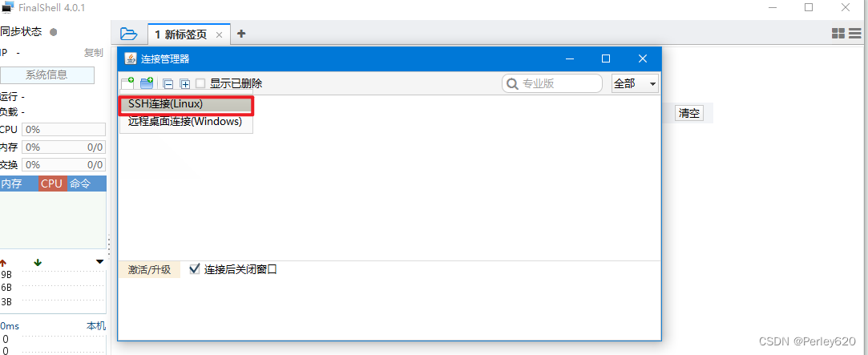Collapse all with the minus box icon
The image size is (868, 355).
[168, 84]
